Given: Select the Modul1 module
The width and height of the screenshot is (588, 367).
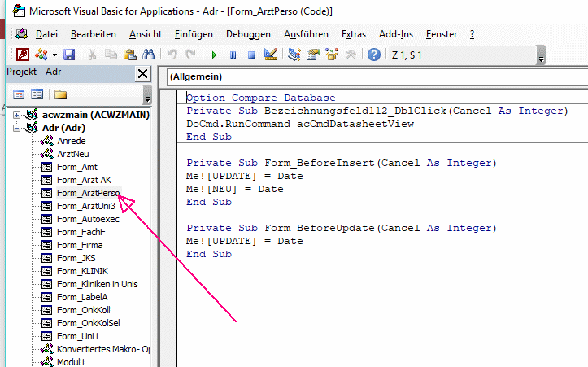Looking at the screenshot, I should pyautogui.click(x=72, y=362).
